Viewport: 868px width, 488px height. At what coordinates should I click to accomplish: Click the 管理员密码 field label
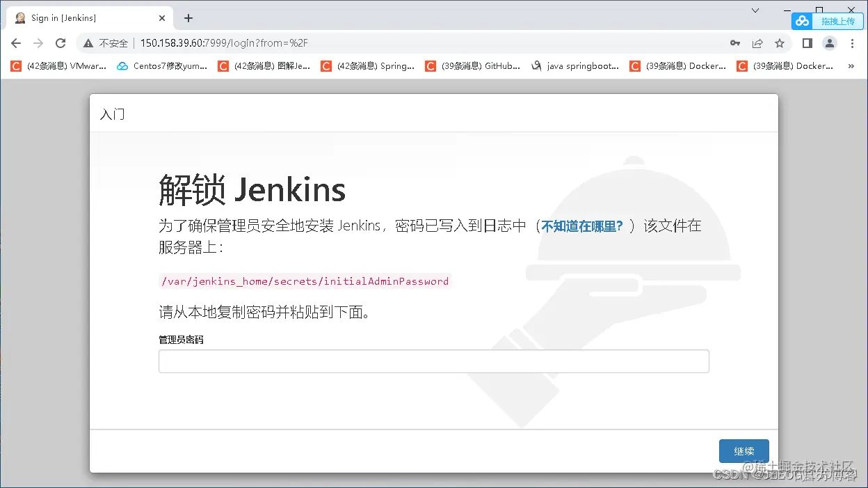pos(181,340)
